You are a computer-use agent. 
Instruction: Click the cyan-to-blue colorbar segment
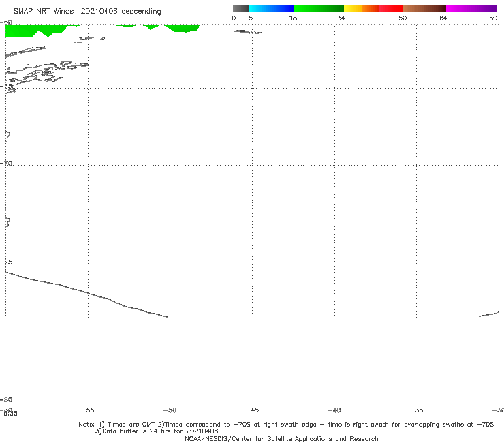click(x=272, y=8)
